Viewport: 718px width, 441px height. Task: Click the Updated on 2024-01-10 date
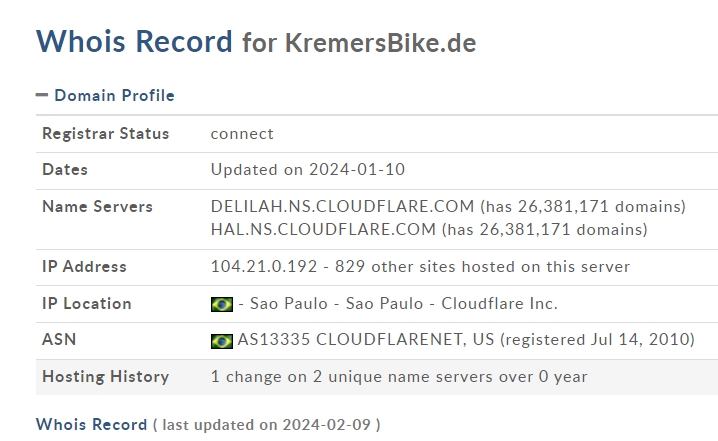click(308, 169)
